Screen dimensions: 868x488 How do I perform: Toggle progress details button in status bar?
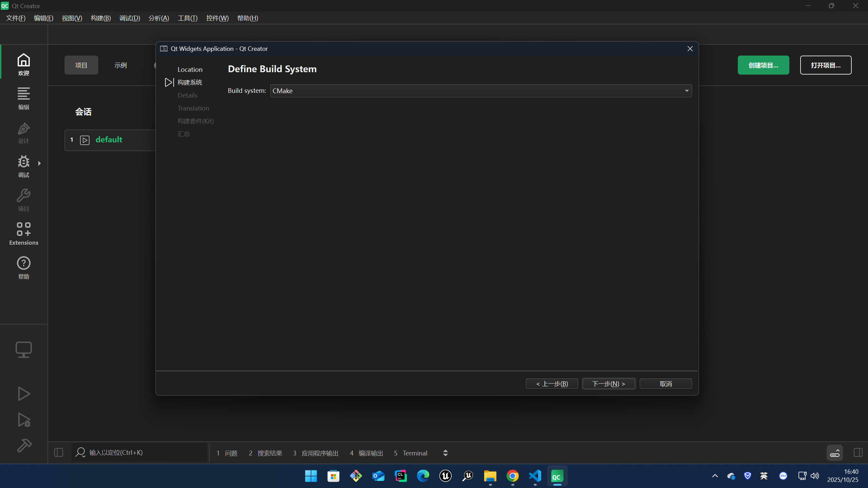point(834,453)
